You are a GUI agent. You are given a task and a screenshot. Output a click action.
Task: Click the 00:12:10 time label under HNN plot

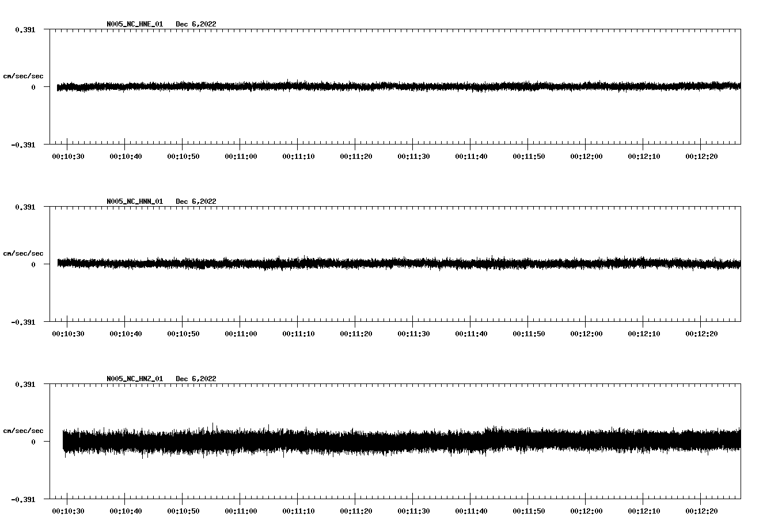(x=644, y=334)
